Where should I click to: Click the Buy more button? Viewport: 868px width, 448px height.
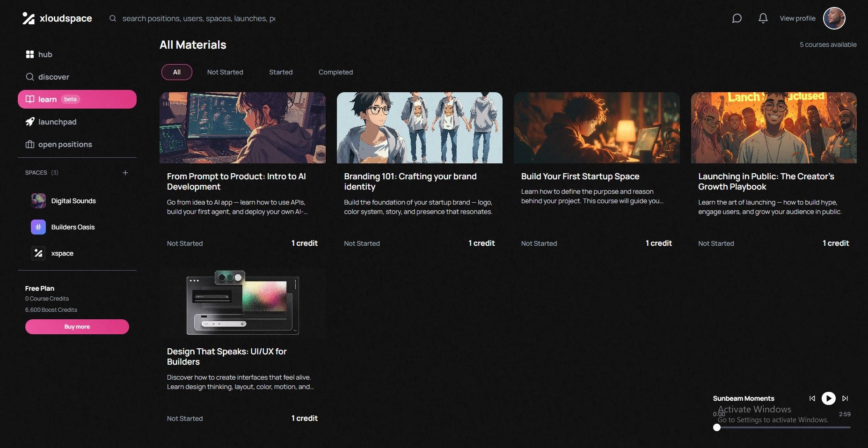(x=77, y=327)
